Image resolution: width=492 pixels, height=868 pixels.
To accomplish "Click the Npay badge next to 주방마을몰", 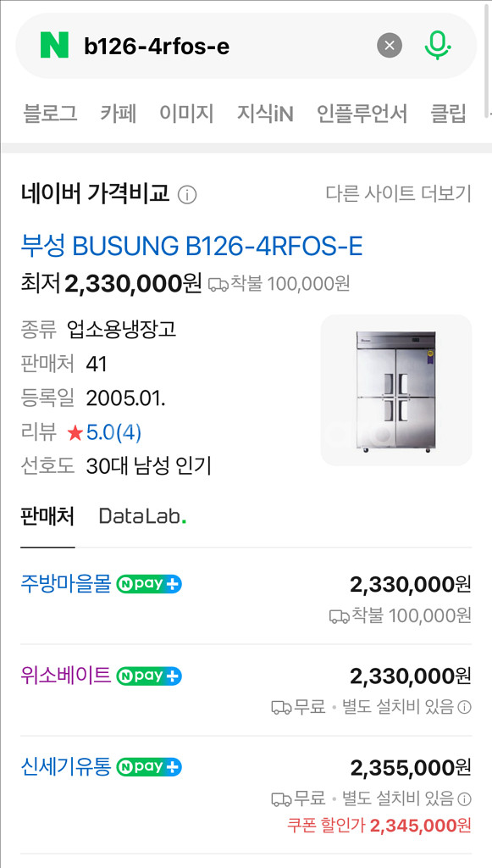I will coord(148,583).
